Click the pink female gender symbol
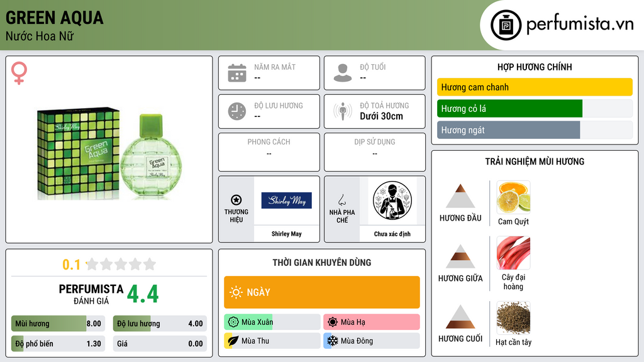Viewport: 644px width, 362px height. coord(19,73)
